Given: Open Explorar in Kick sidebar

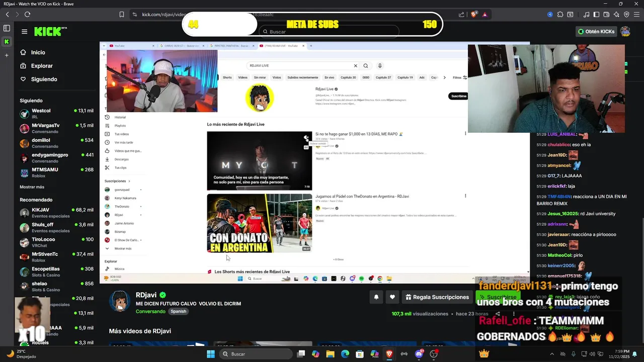Looking at the screenshot, I should tap(36, 66).
